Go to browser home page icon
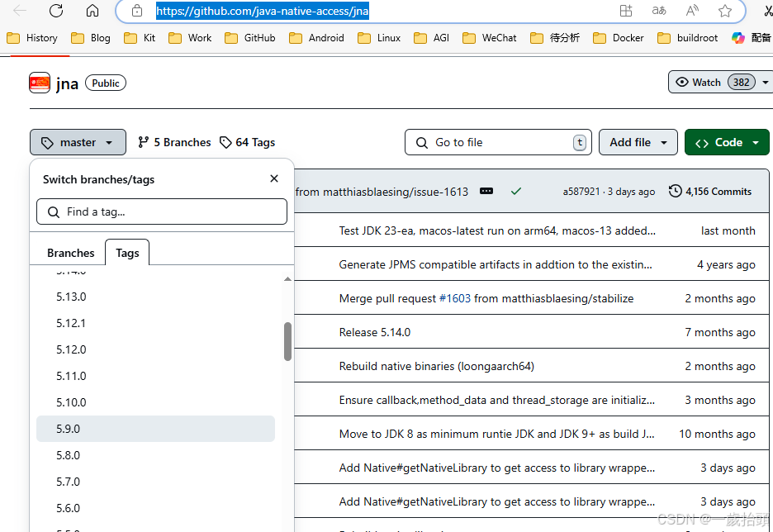The height and width of the screenshot is (532, 773). [92, 11]
